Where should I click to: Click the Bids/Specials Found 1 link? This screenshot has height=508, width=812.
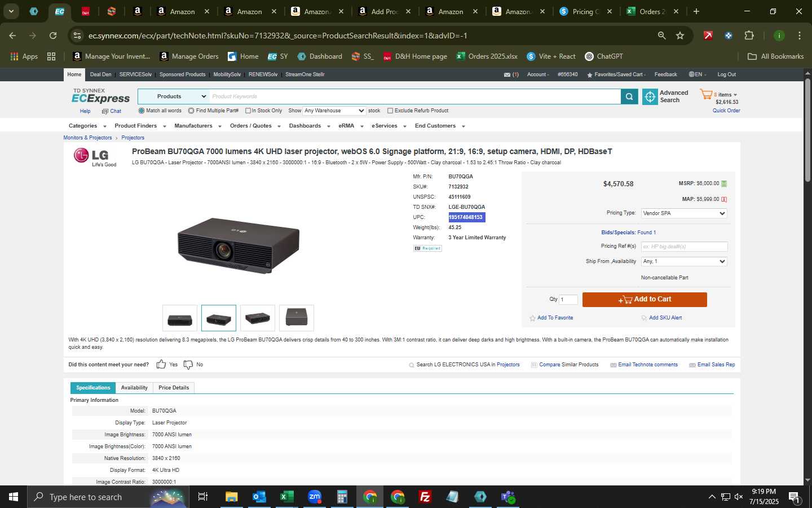pyautogui.click(x=628, y=233)
